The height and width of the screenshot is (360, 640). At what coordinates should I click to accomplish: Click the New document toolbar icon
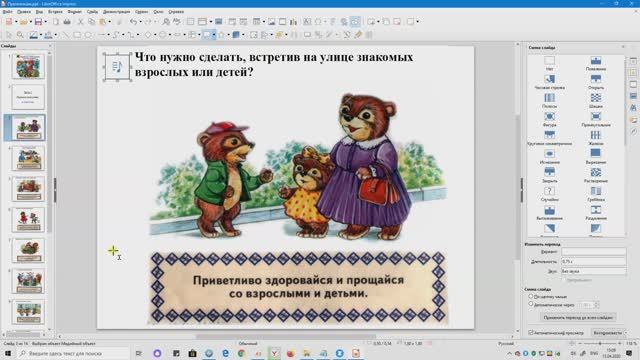click(x=9, y=22)
